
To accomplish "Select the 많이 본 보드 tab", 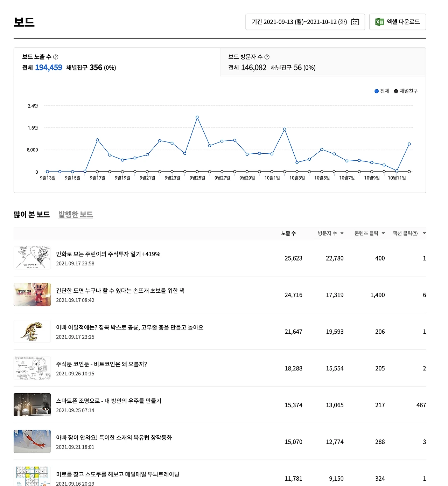I will coord(31,215).
